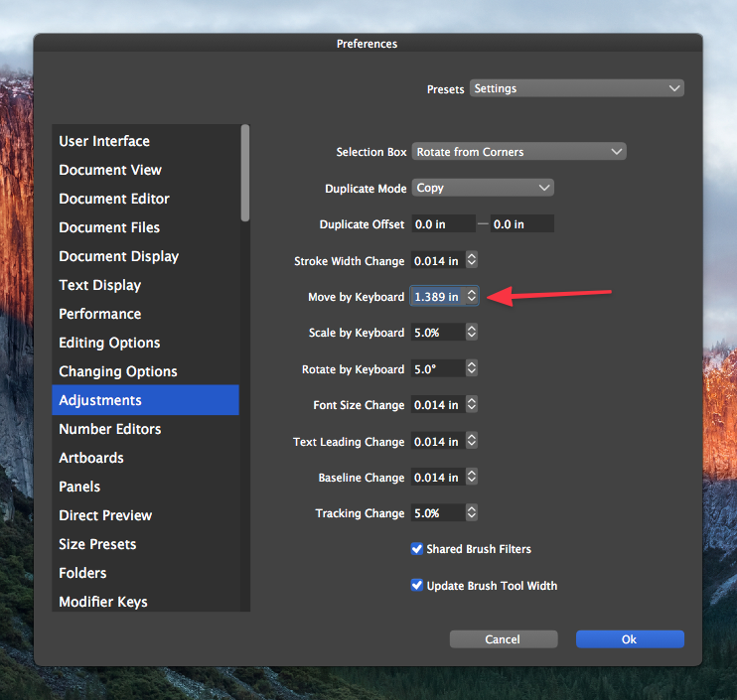Screen dimensions: 737x700
Task: Click the first Duplicate Offset input field
Action: (x=441, y=224)
